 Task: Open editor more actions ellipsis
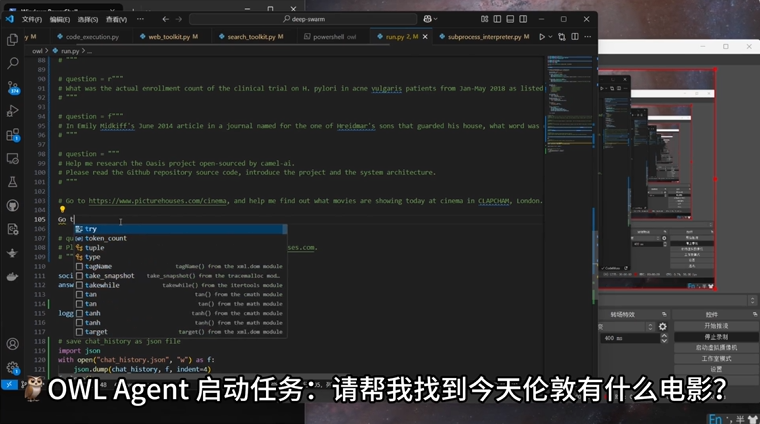point(587,37)
